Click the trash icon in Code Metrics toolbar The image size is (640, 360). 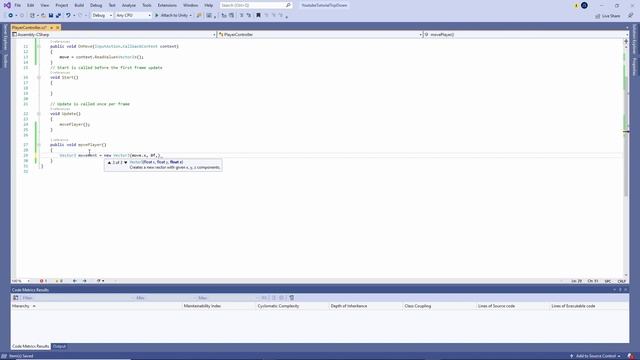pyautogui.click(x=291, y=298)
